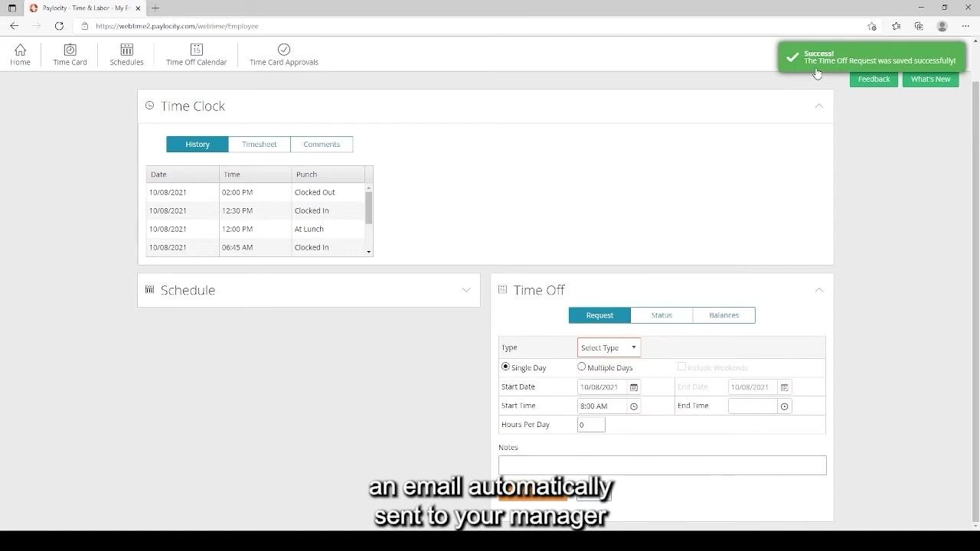The width and height of the screenshot is (980, 551).
Task: Click the At Lunch punch cell
Action: (x=328, y=229)
